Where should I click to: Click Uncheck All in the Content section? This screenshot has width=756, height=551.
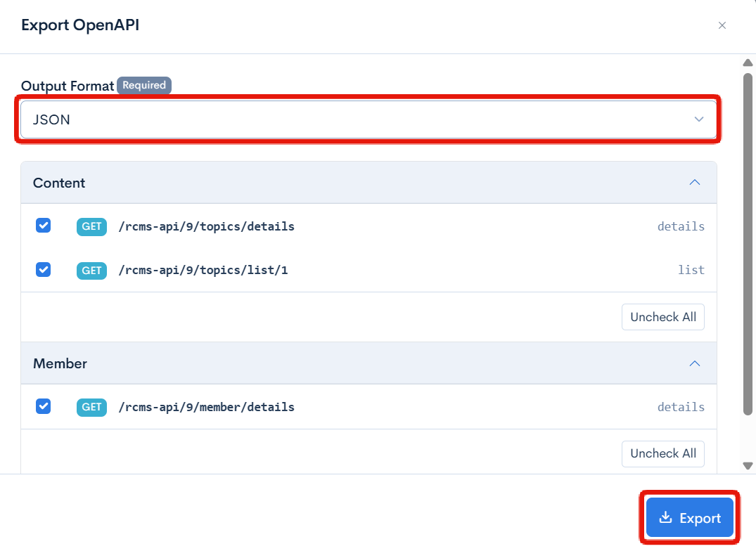tap(662, 317)
